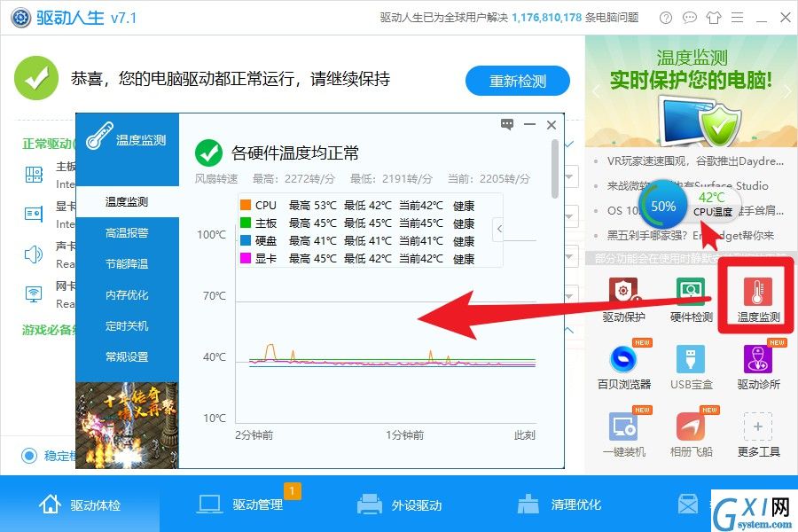Click the 驱动人生 logo icon
The height and width of the screenshot is (532, 798).
(21, 18)
